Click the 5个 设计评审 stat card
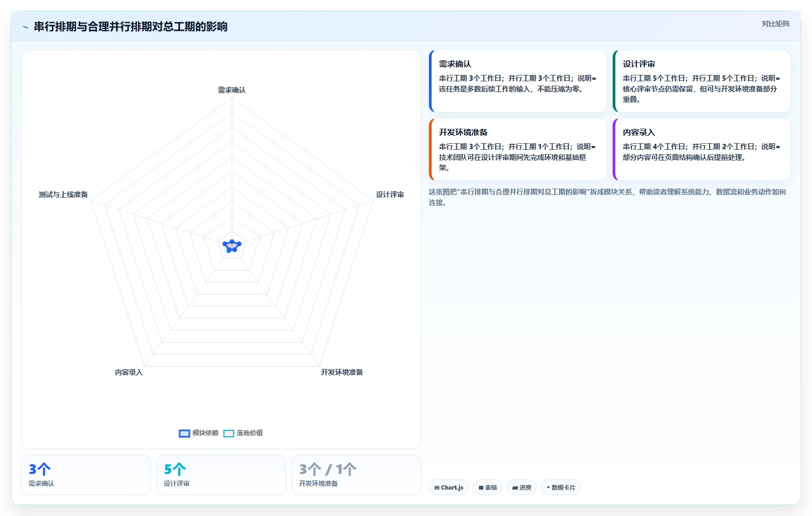The image size is (812, 516). pyautogui.click(x=221, y=475)
